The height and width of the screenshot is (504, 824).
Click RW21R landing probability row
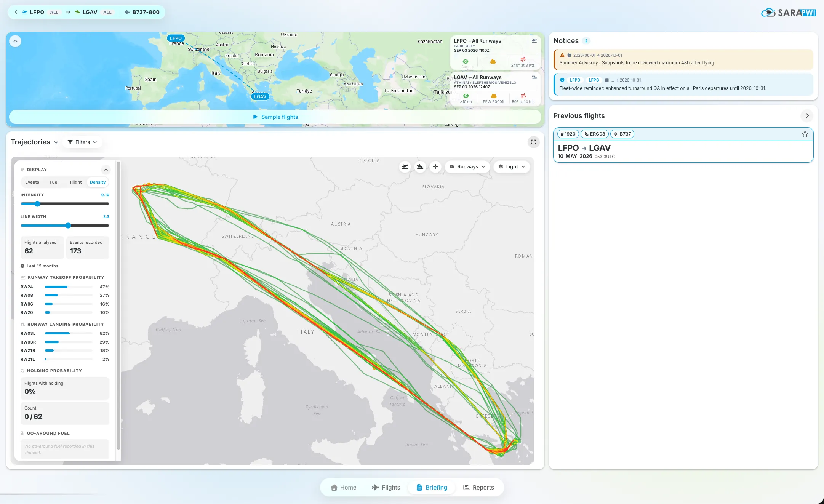65,350
